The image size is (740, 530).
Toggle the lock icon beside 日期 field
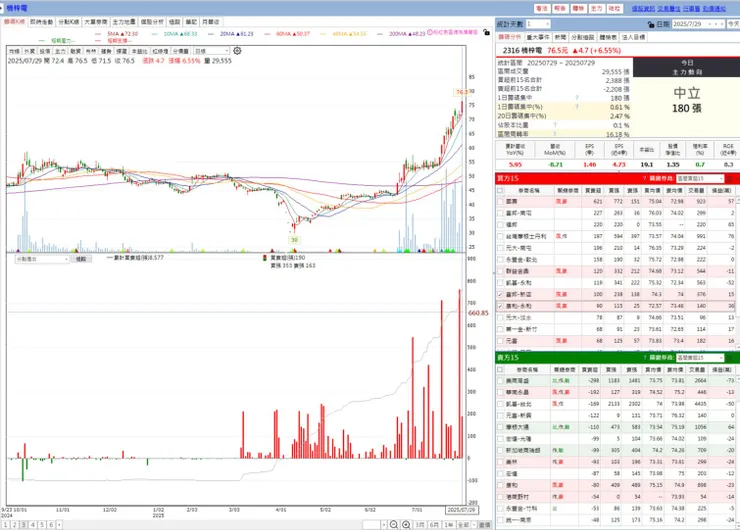coord(651,24)
